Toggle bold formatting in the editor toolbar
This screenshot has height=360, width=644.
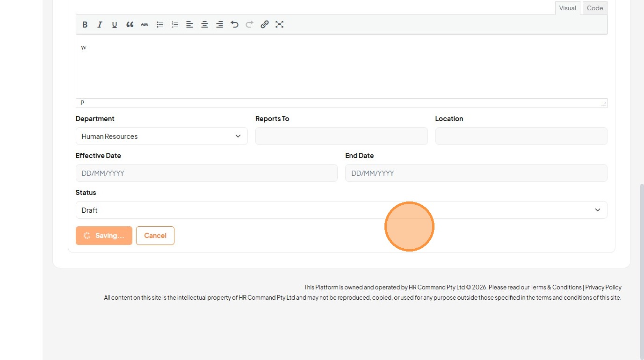pos(85,25)
